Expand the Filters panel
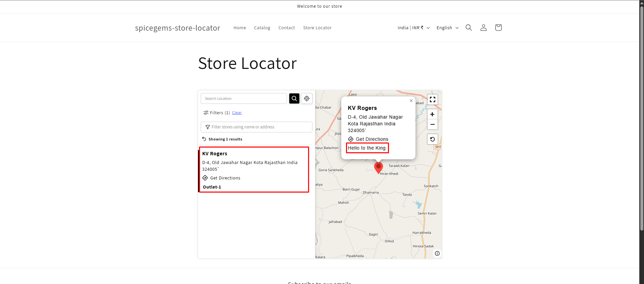 216,113
